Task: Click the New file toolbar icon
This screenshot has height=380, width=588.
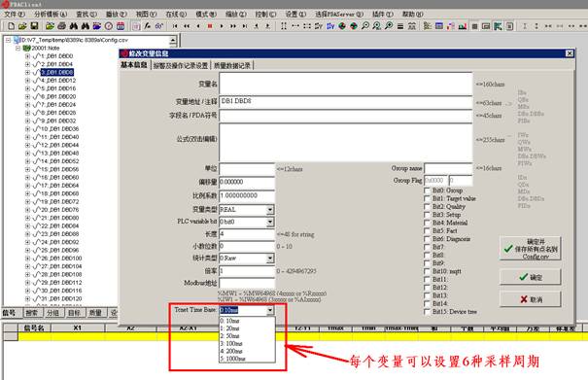Action: coord(11,26)
